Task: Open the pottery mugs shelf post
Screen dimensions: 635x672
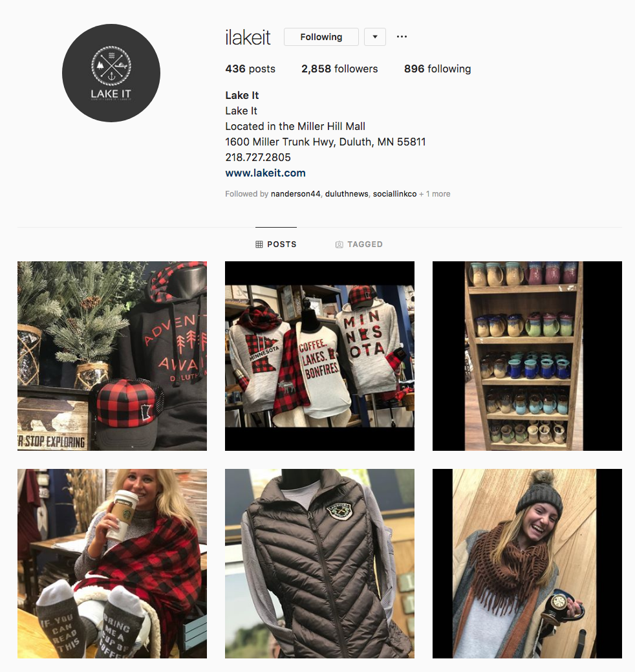Action: (x=527, y=356)
